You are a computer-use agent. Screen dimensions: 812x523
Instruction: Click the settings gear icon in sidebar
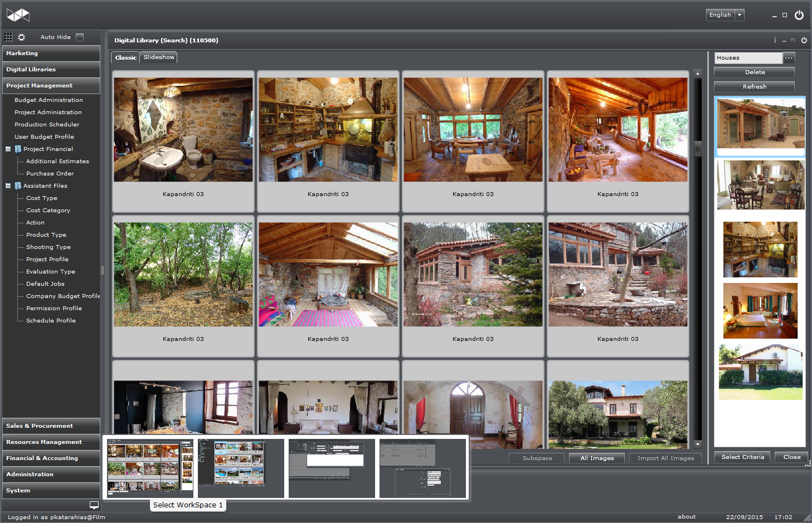tap(21, 37)
